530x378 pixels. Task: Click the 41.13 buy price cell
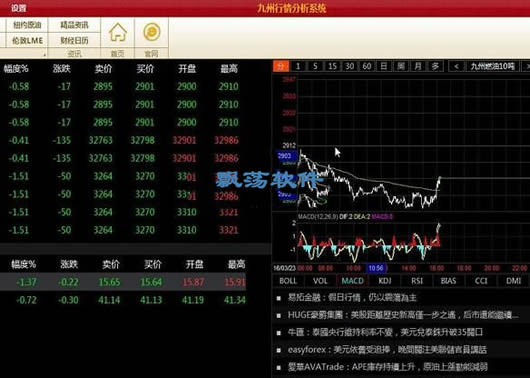click(x=151, y=300)
